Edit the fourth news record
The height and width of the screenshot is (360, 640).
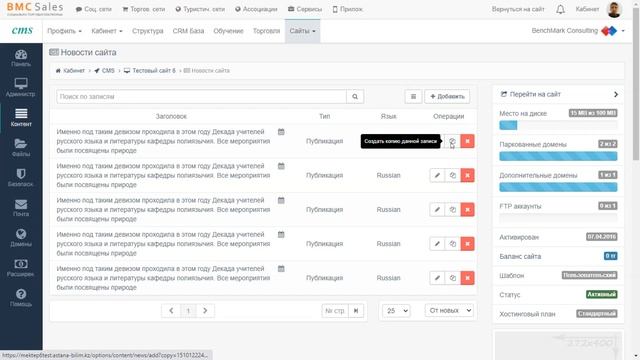[x=437, y=244]
